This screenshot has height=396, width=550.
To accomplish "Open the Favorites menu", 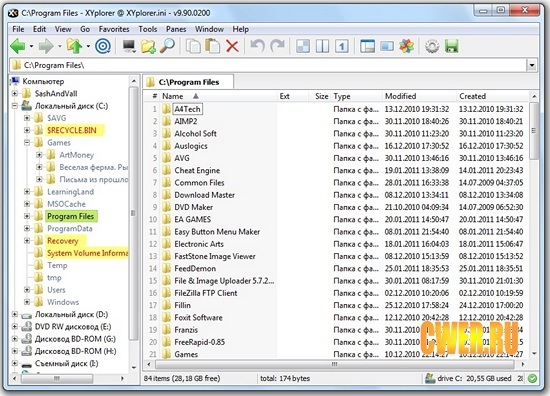I will click(x=114, y=29).
